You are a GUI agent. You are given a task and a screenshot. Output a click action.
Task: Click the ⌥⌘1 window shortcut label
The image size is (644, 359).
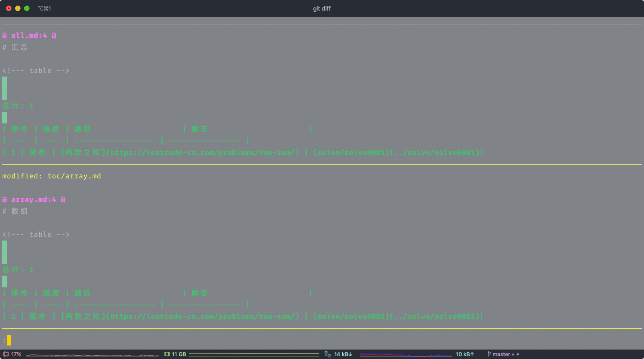[x=44, y=9]
